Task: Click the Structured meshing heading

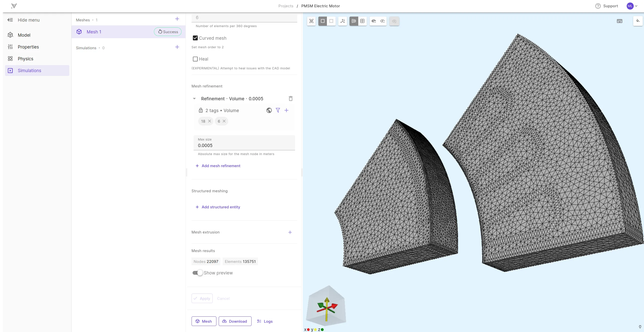Action: (x=209, y=191)
